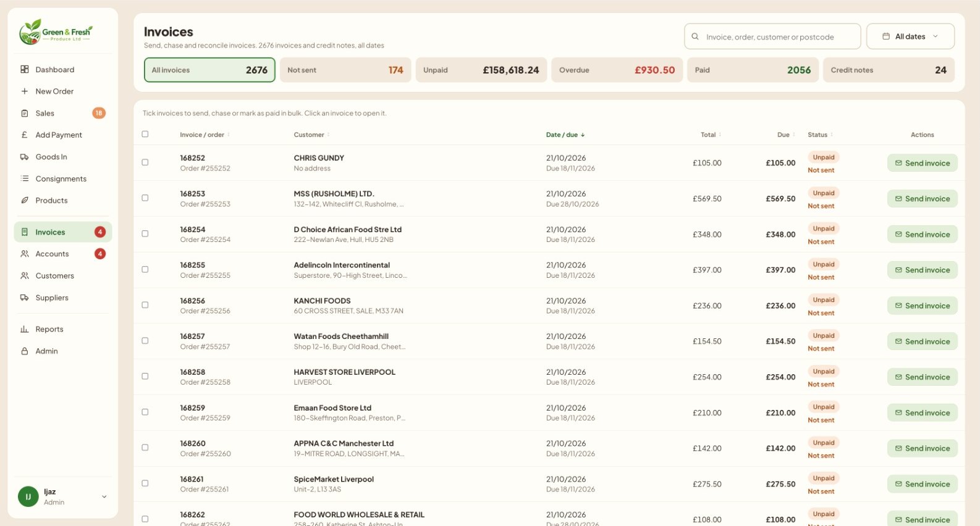Click the Add Payment pound icon
The image size is (980, 526).
(25, 135)
